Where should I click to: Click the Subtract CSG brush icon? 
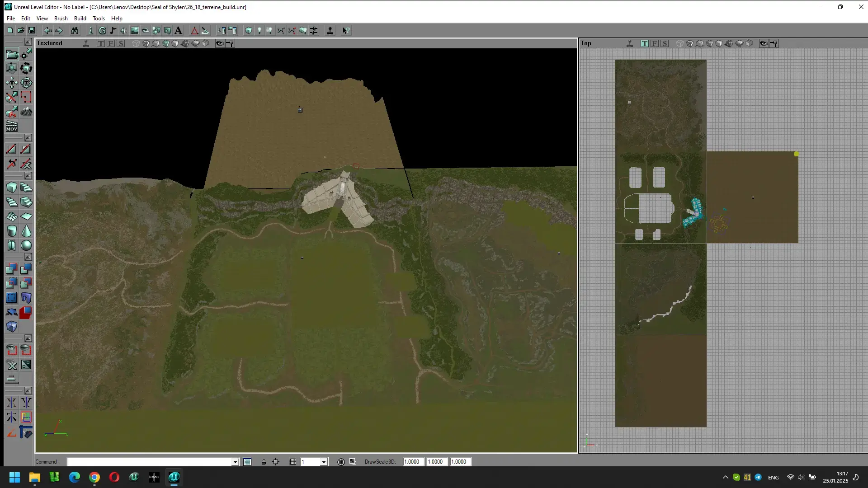pos(26,269)
